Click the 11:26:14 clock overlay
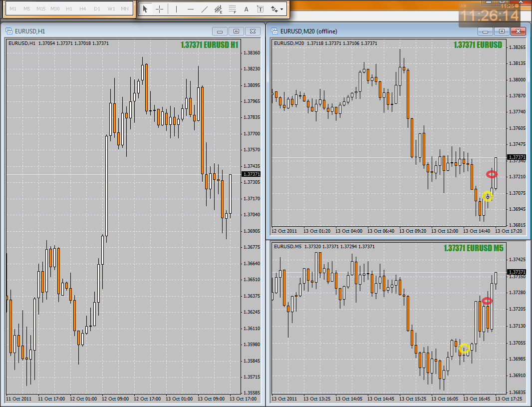 coord(490,15)
